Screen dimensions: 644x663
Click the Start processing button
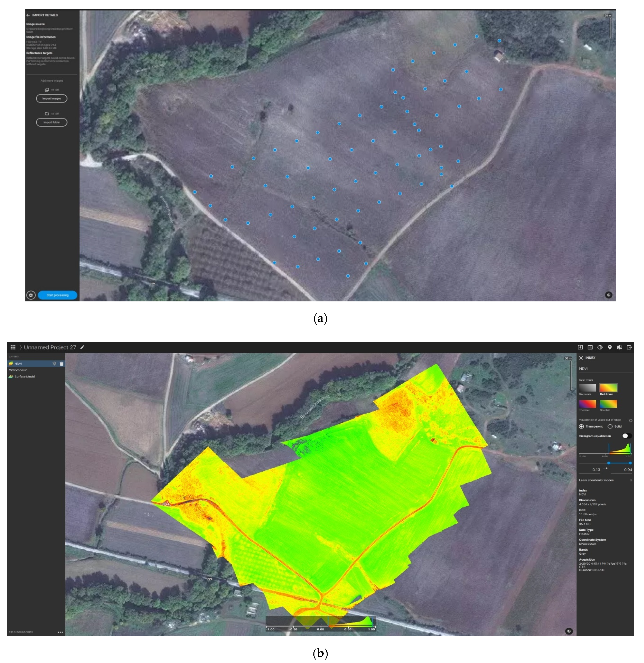(x=57, y=295)
